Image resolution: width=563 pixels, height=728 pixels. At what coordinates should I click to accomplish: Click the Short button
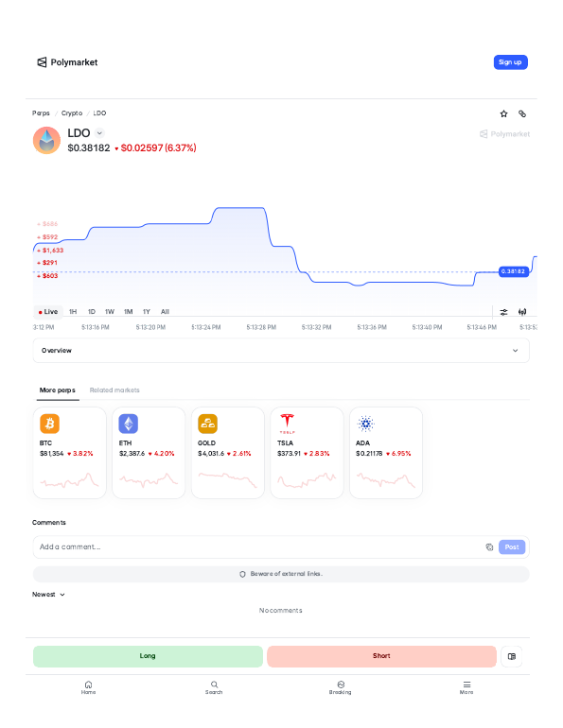click(x=381, y=656)
